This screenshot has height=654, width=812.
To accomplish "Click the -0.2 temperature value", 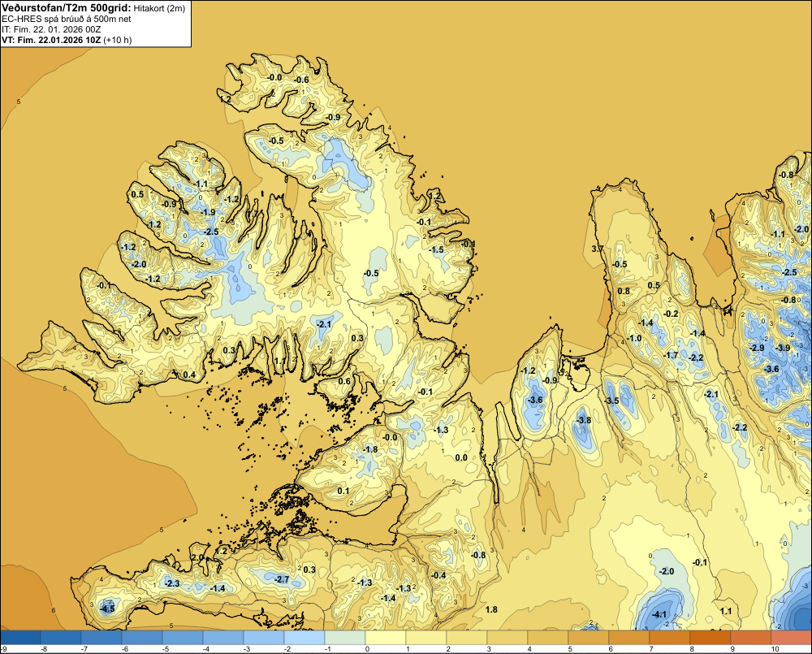I will 671,314.
